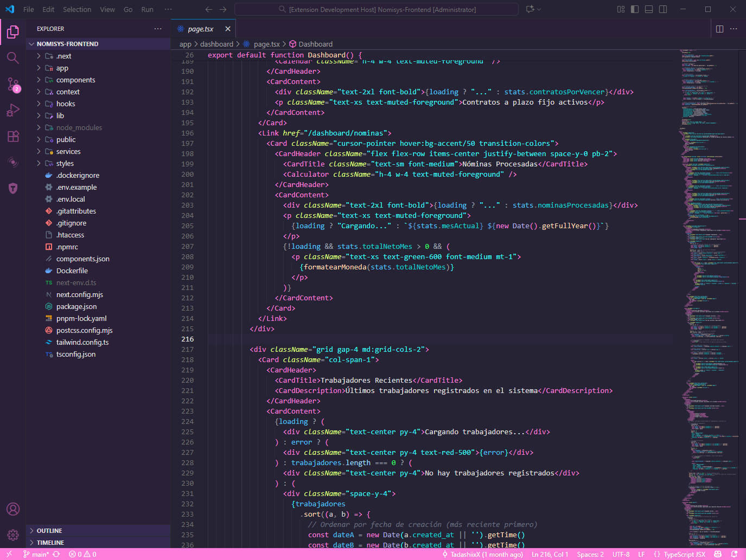
Task: Show blame details for TadashiiixX (1 month ago)
Action: pyautogui.click(x=482, y=555)
